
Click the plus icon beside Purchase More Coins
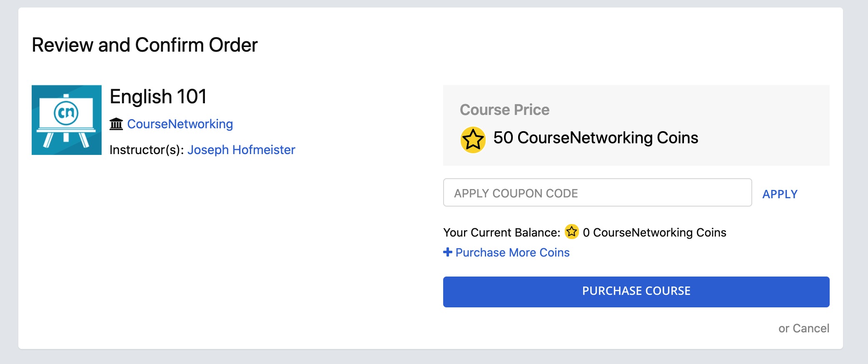pos(448,252)
